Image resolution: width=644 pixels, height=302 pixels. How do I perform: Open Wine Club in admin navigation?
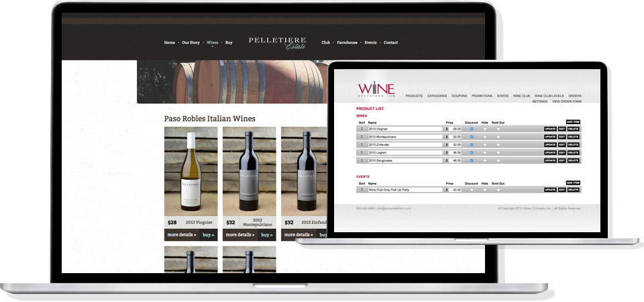(x=522, y=96)
